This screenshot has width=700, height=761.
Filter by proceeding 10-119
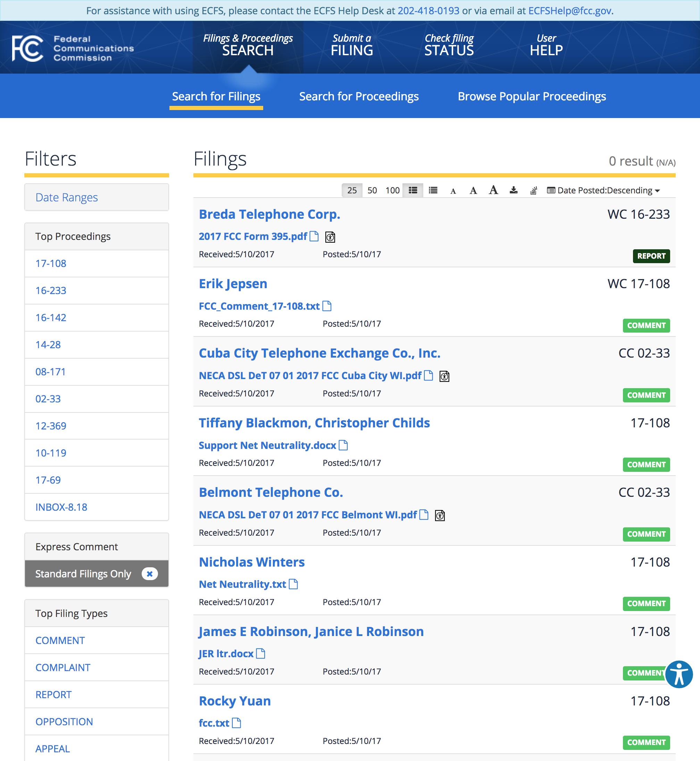[x=97, y=453]
